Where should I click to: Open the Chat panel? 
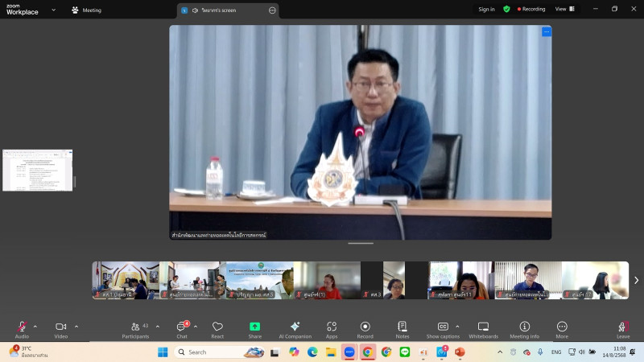(x=182, y=328)
